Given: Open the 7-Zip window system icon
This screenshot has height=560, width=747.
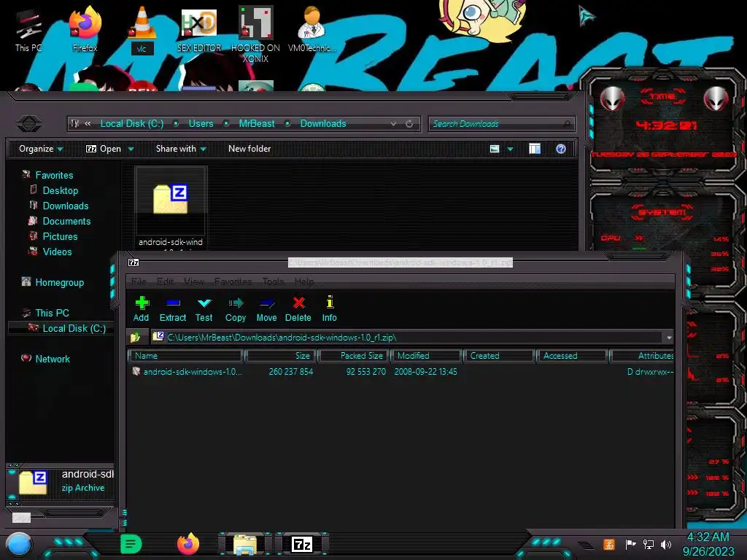Looking at the screenshot, I should click(134, 262).
